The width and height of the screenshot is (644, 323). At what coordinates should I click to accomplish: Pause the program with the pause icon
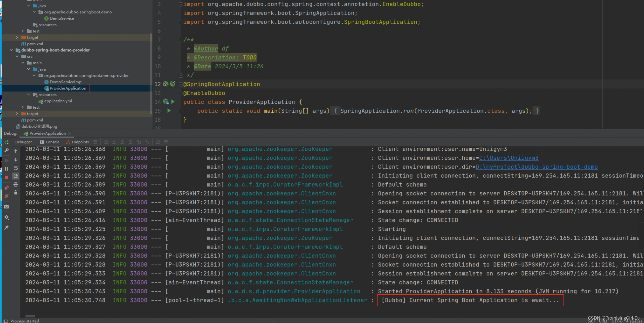pos(7,169)
